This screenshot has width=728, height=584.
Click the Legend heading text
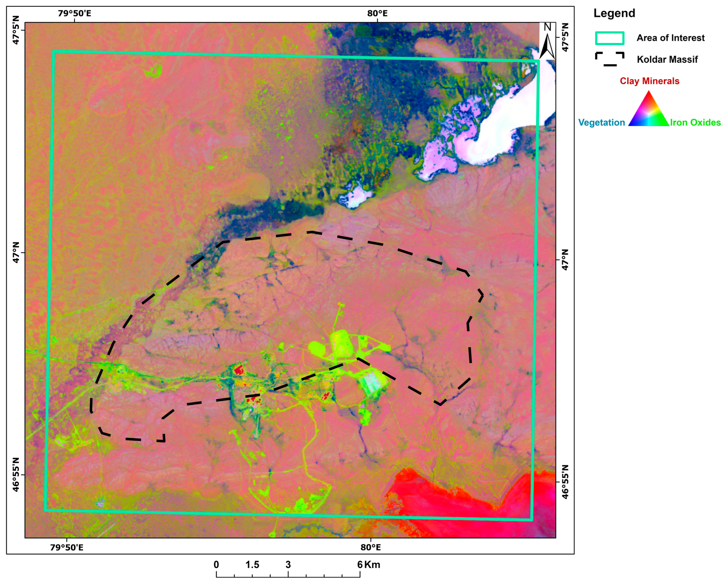tap(614, 13)
